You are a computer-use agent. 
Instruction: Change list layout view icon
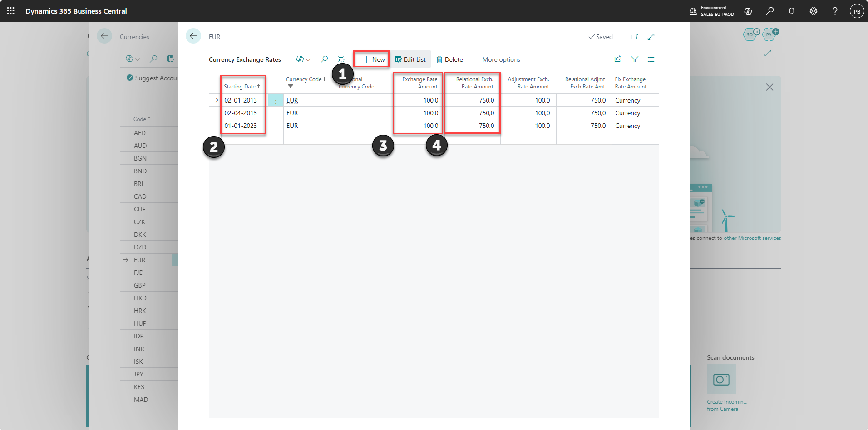(651, 59)
